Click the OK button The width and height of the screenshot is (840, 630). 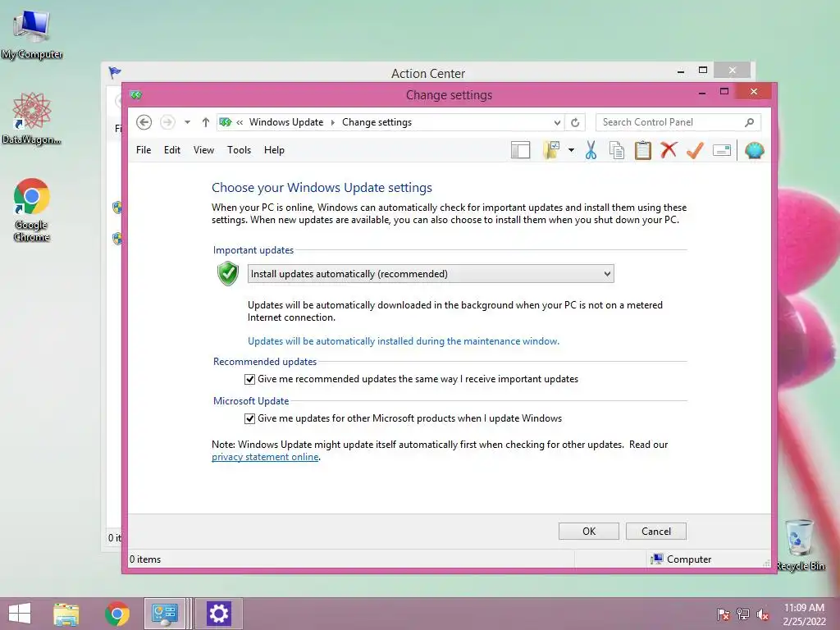589,531
